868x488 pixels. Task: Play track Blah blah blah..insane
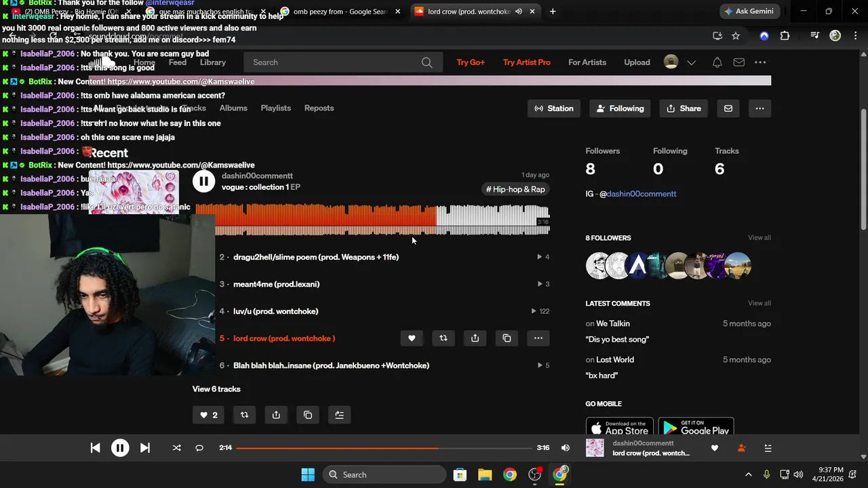point(331,365)
